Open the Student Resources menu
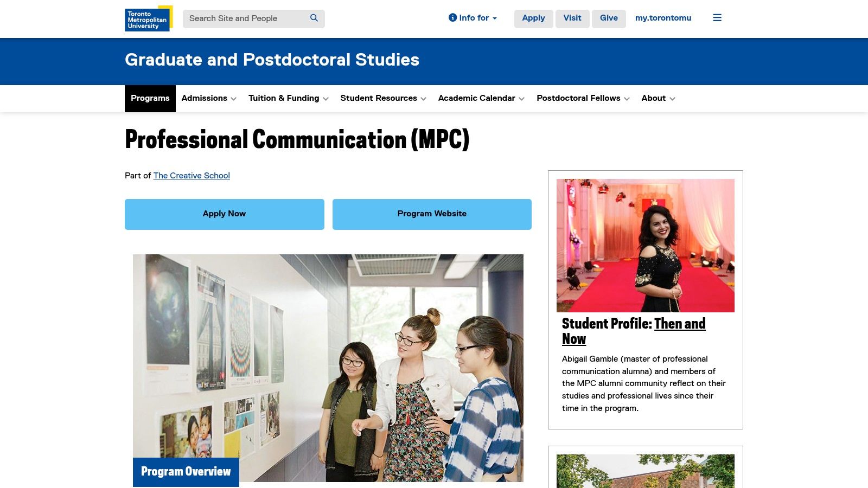 coord(379,98)
